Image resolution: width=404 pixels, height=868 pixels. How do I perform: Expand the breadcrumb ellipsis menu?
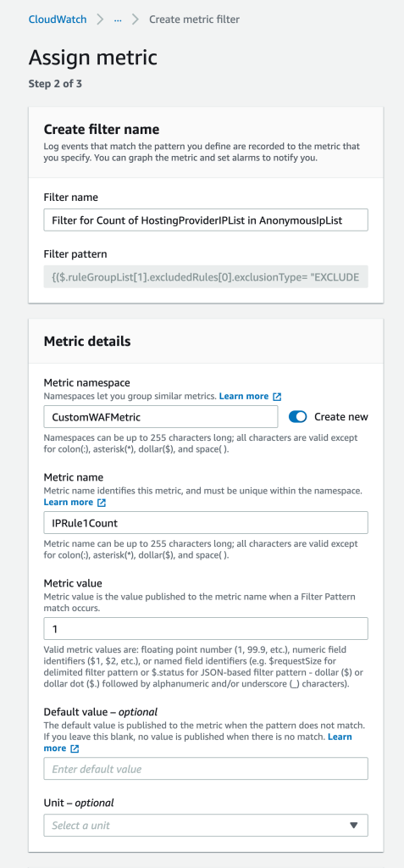(x=118, y=19)
